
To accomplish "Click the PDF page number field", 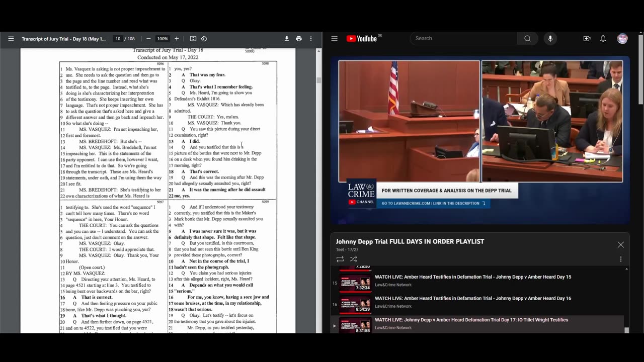I will coord(118,39).
